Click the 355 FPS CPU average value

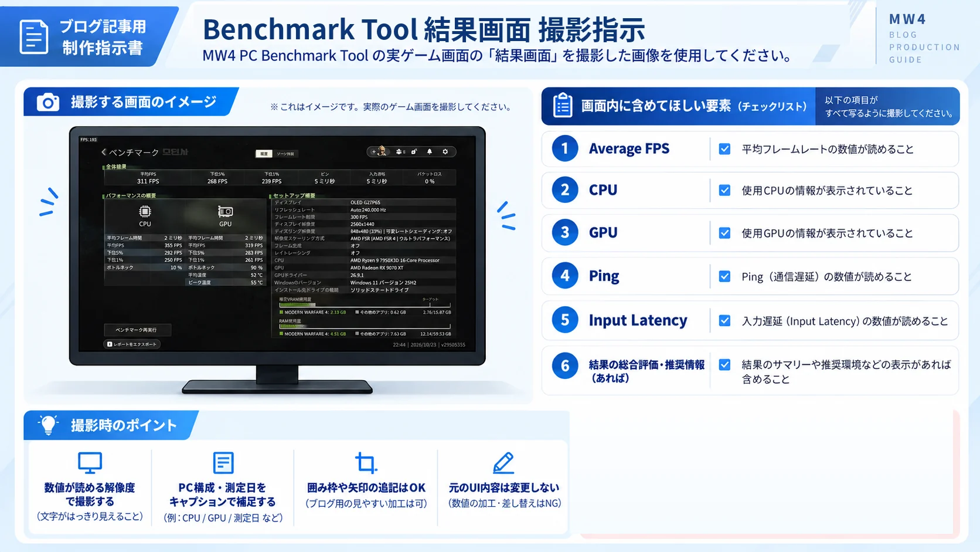pyautogui.click(x=173, y=245)
